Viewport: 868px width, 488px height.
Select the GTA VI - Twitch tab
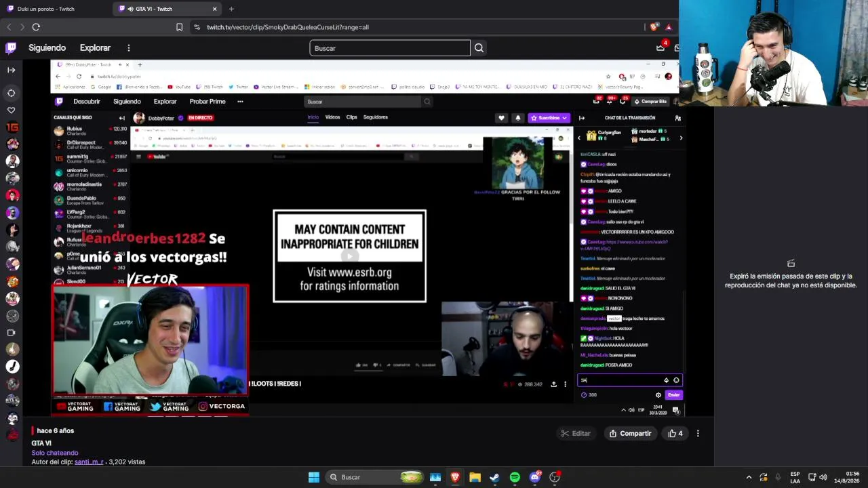pos(167,9)
